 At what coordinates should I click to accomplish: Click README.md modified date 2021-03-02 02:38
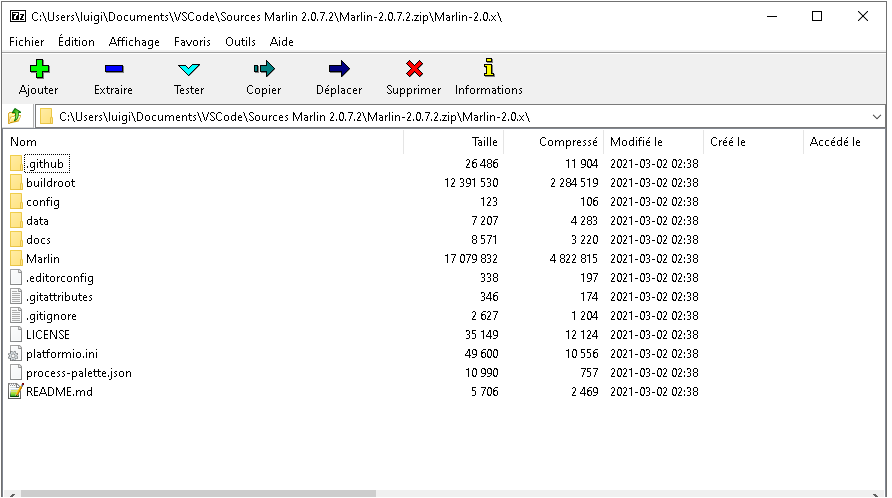[654, 392]
